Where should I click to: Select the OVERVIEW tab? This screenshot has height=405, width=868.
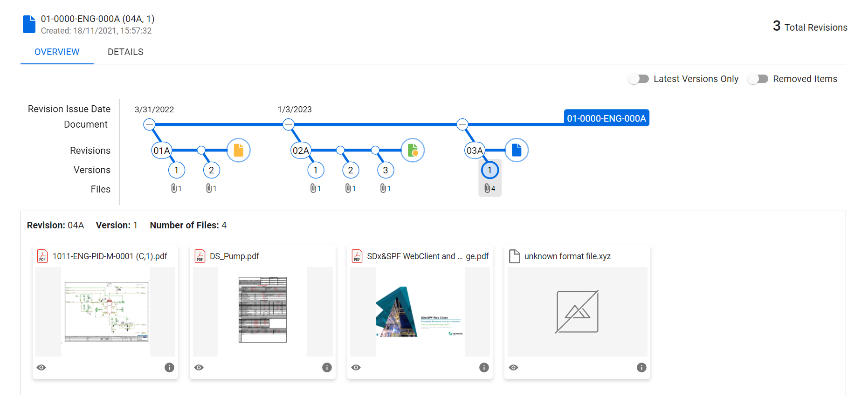[x=57, y=52]
